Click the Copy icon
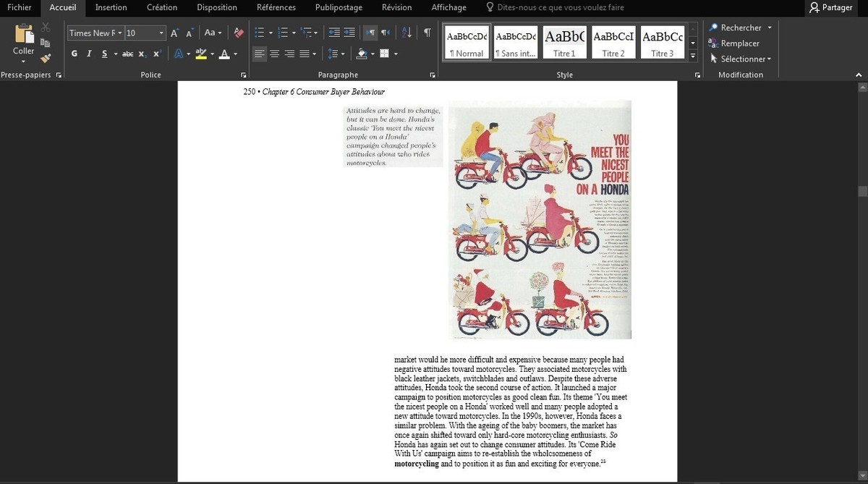Image resolution: width=868 pixels, height=484 pixels. (46, 43)
